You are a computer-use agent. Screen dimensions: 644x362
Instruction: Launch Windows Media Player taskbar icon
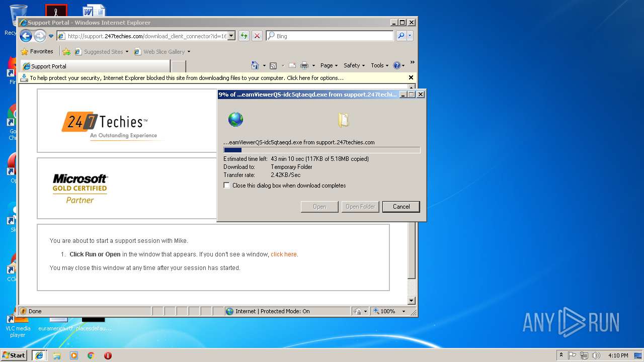[x=74, y=355]
